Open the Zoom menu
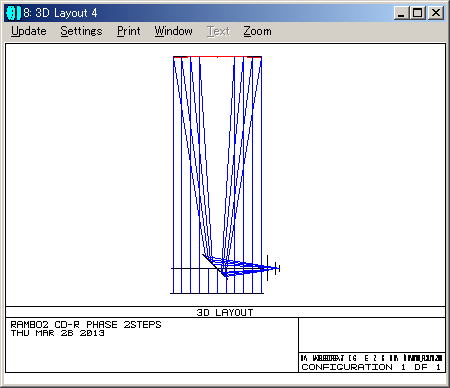The height and width of the screenshot is (388, 450). (x=257, y=31)
